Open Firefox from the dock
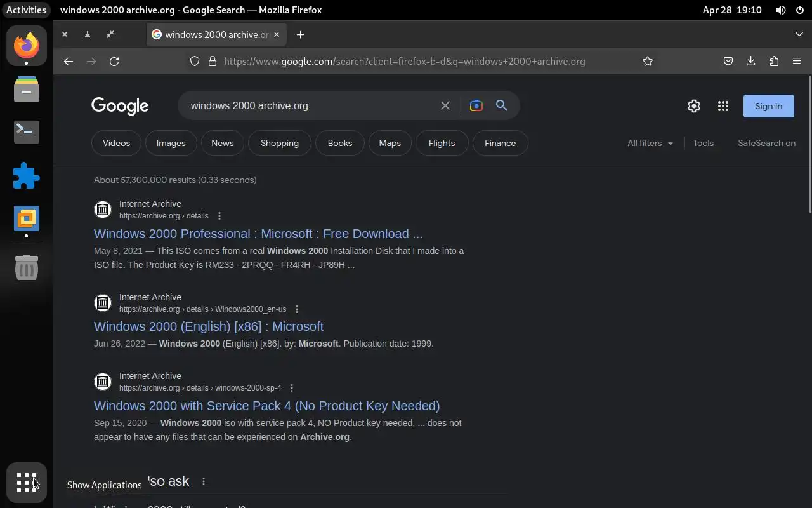Image resolution: width=812 pixels, height=508 pixels. (27, 46)
